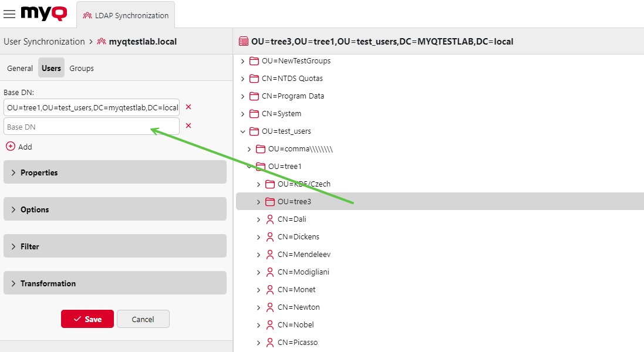The image size is (644, 352).
Task: Expand the Transformation section
Action: click(x=114, y=283)
